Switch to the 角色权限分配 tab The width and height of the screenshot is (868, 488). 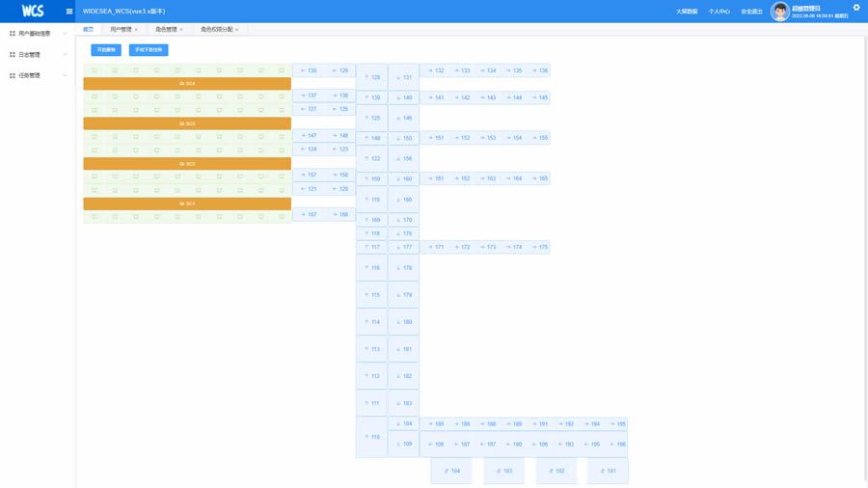tap(219, 29)
